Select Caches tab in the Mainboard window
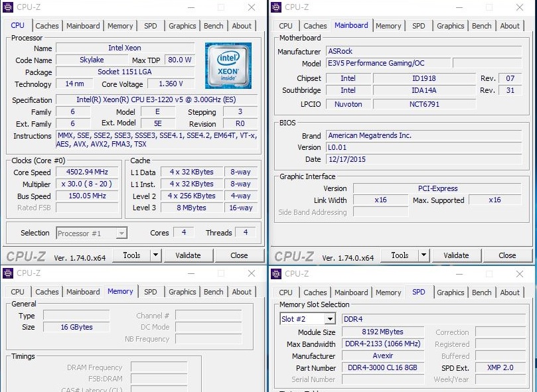Viewport: 537px width, 392px height. pyautogui.click(x=315, y=26)
